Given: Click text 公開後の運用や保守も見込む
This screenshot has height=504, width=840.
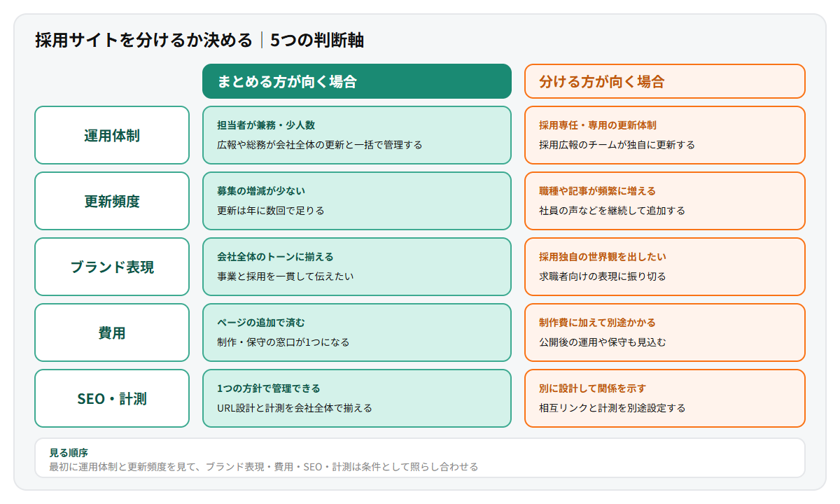Looking at the screenshot, I should click(602, 342).
